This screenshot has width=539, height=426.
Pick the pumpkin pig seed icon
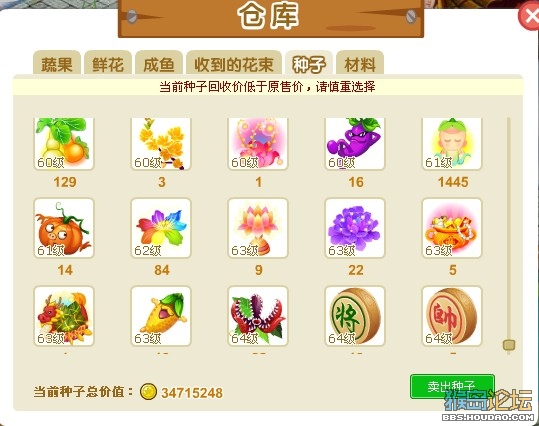tap(64, 228)
